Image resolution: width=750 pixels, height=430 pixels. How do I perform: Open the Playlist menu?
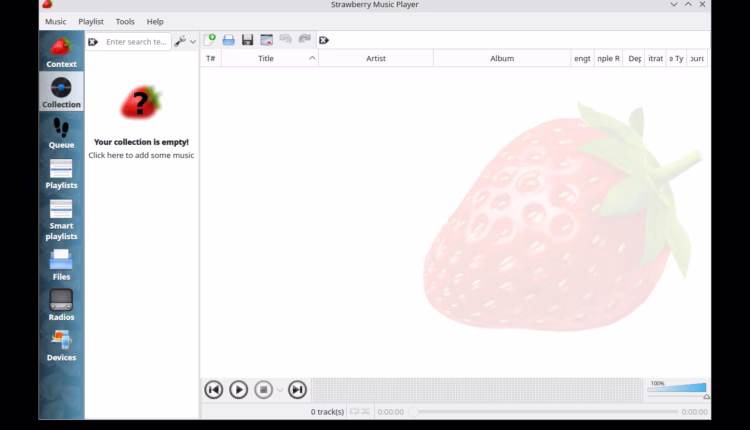(x=91, y=22)
